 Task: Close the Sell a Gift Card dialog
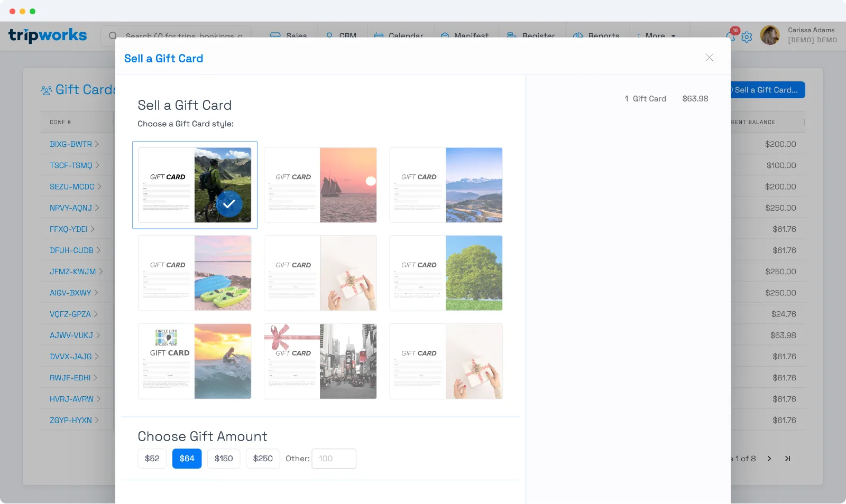point(709,58)
